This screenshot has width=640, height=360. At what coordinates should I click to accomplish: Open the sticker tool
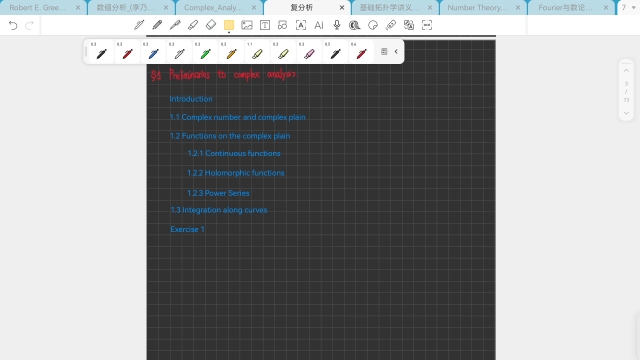point(373,25)
